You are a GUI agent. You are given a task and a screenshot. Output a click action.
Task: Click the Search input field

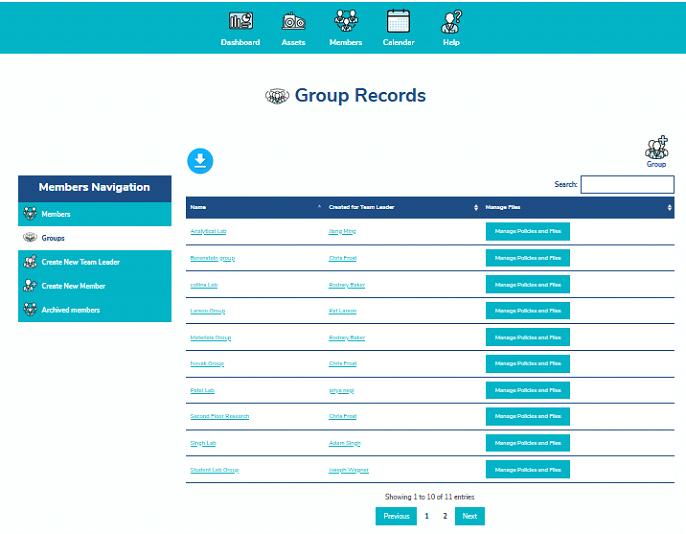click(627, 185)
